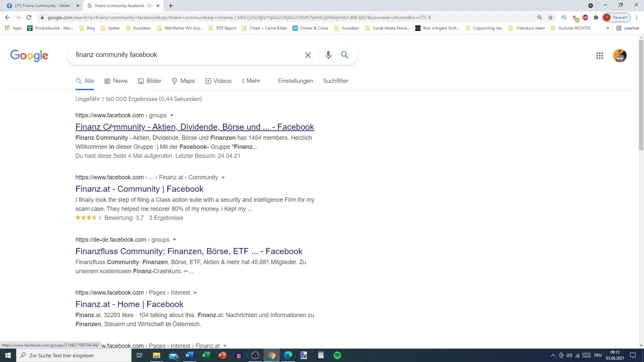Click the Chrome reload page icon
Screen dimensions: 644x362
(x=29, y=17)
